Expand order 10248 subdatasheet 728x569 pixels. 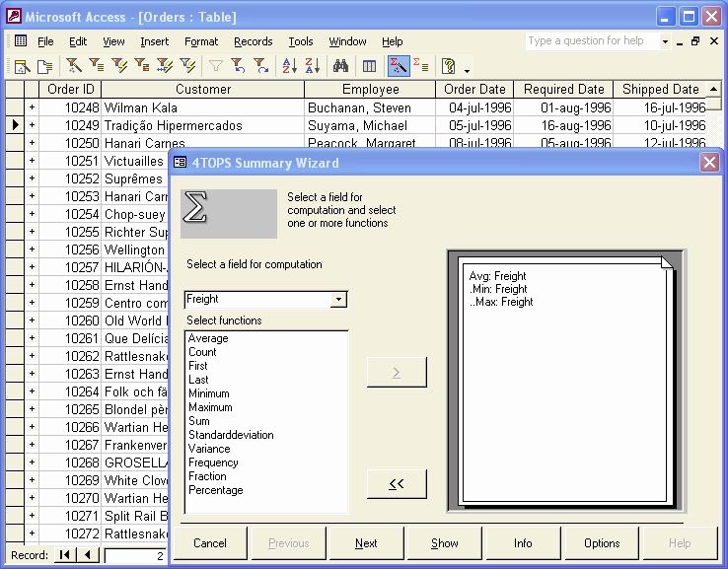pyautogui.click(x=32, y=107)
